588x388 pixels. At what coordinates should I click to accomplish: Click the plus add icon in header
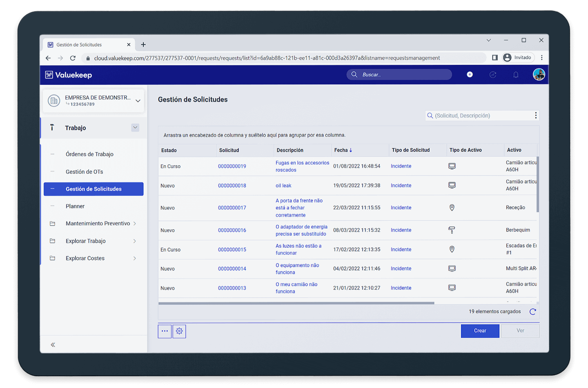(x=470, y=74)
